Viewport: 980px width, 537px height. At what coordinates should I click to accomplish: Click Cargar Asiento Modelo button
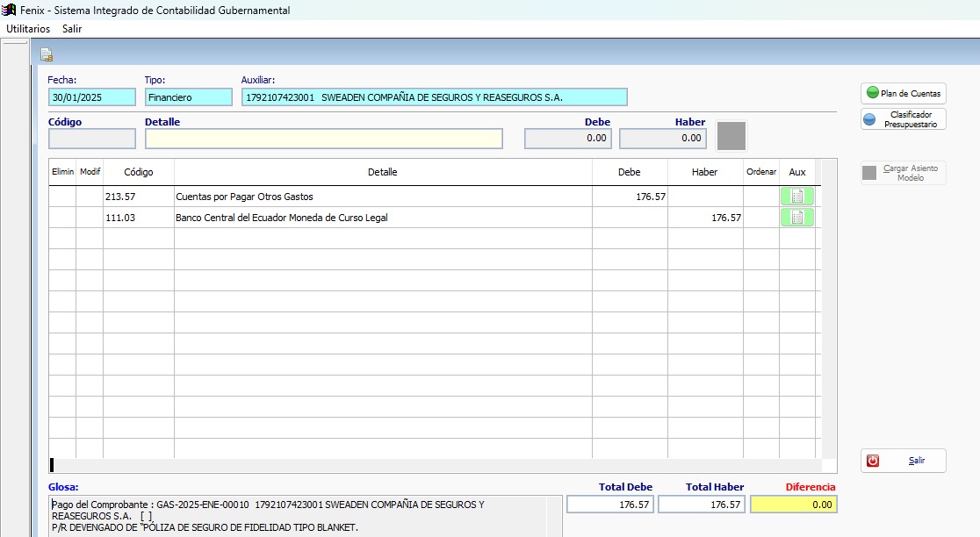click(x=903, y=173)
